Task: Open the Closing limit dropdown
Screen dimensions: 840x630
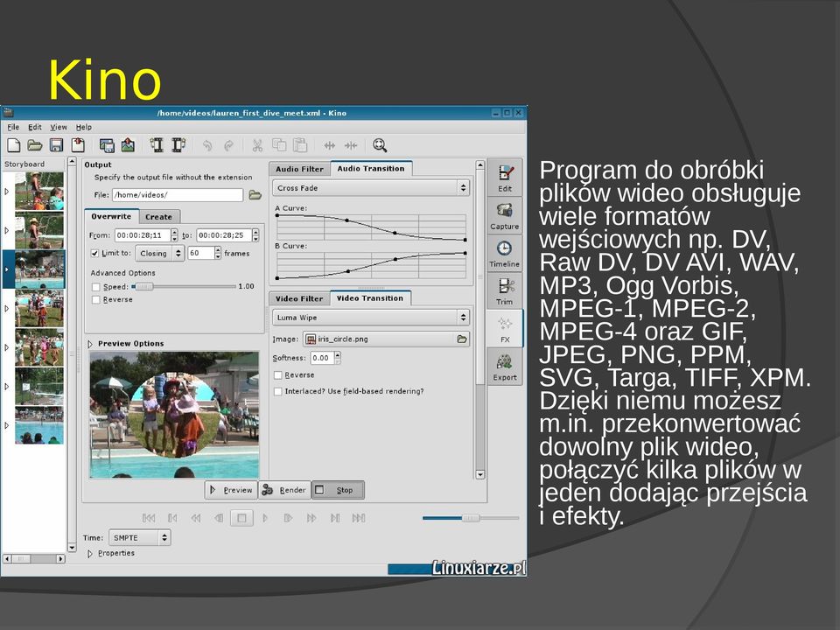Action: tap(159, 254)
